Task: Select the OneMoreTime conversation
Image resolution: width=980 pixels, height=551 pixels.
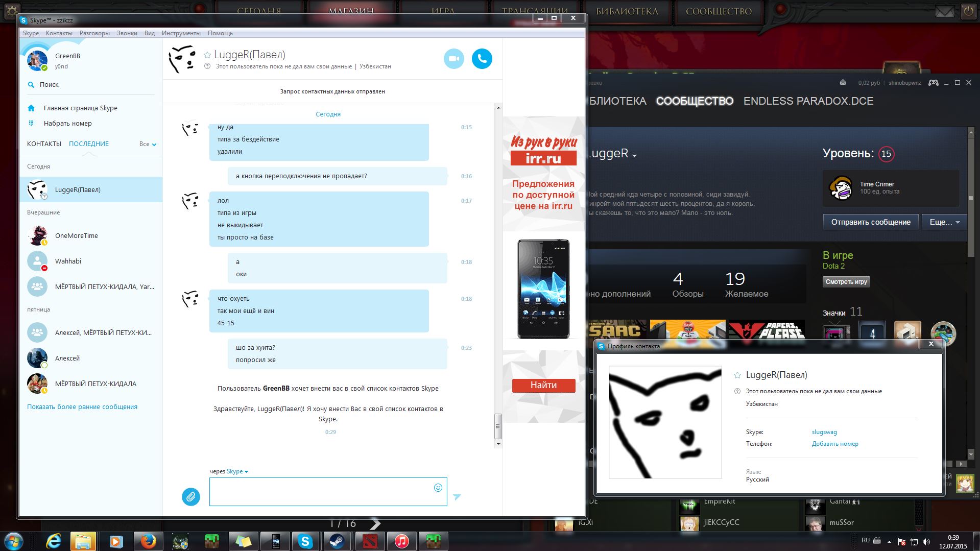Action: (91, 235)
